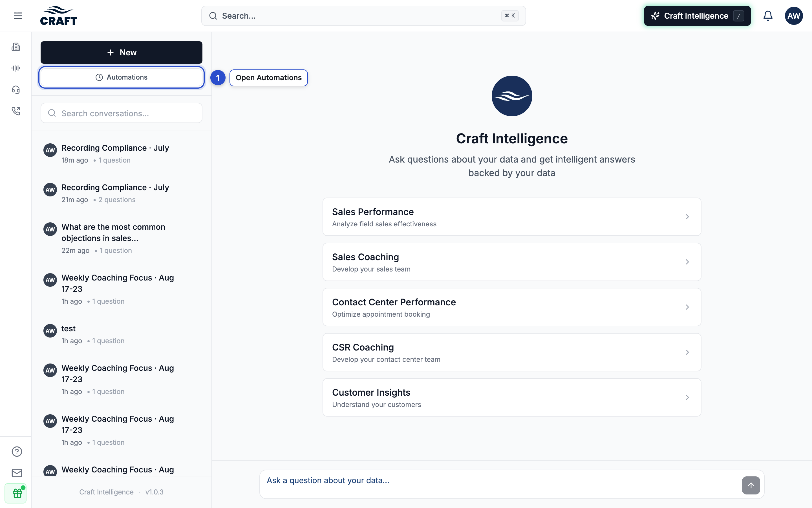Click 'Understand your customers' subtitle
812x508 pixels.
pos(376,404)
